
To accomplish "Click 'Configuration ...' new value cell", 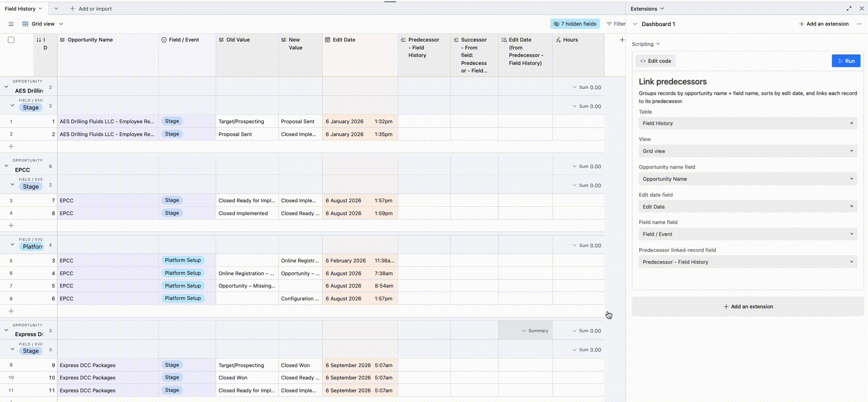I will [300, 299].
